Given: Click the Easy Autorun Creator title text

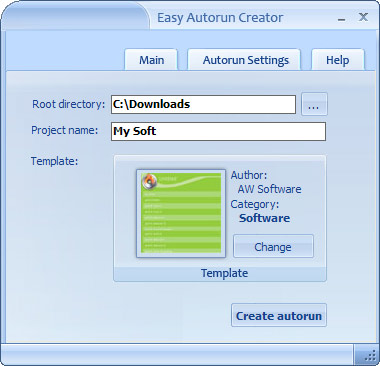Looking at the screenshot, I should point(220,18).
